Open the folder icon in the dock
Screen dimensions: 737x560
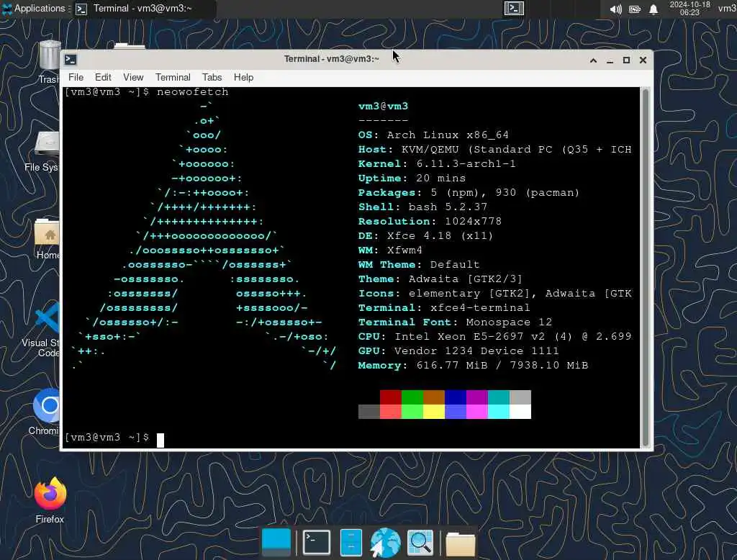click(x=460, y=544)
